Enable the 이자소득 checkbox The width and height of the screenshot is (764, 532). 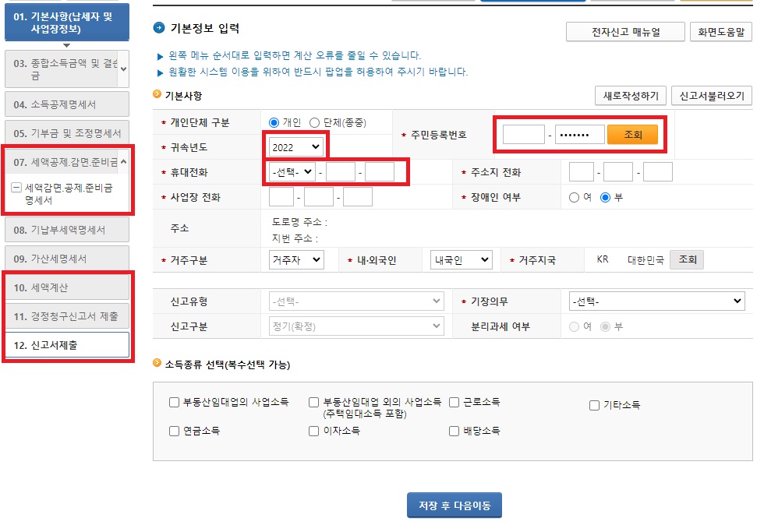coord(313,432)
